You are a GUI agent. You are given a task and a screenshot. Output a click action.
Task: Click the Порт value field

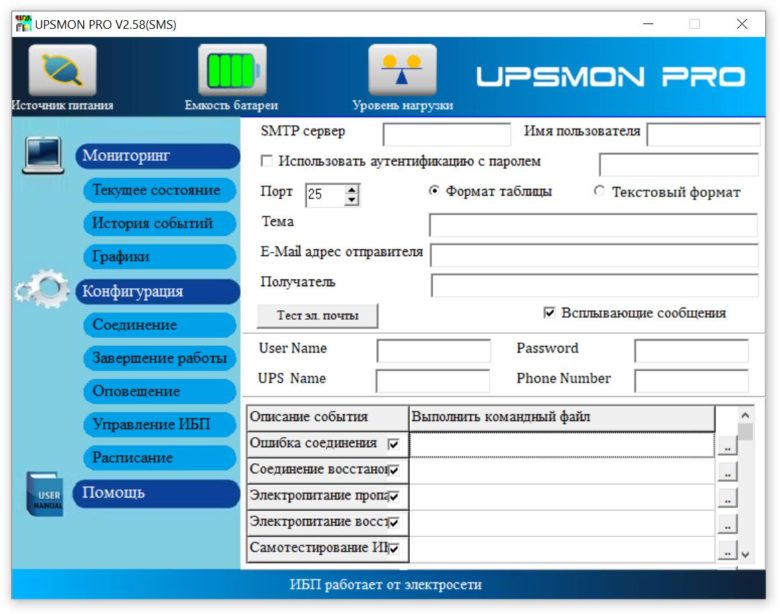click(x=325, y=195)
